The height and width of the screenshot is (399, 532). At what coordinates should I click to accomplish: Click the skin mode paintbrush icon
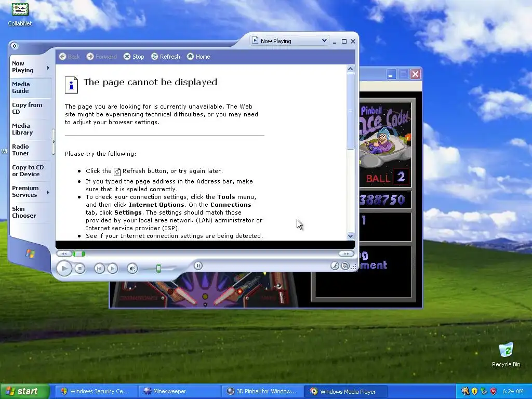335,265
